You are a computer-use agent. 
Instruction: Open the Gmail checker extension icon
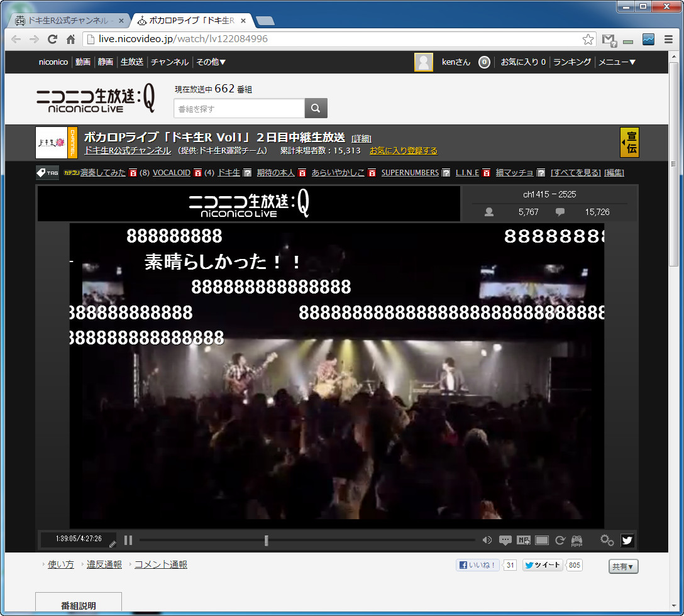609,40
